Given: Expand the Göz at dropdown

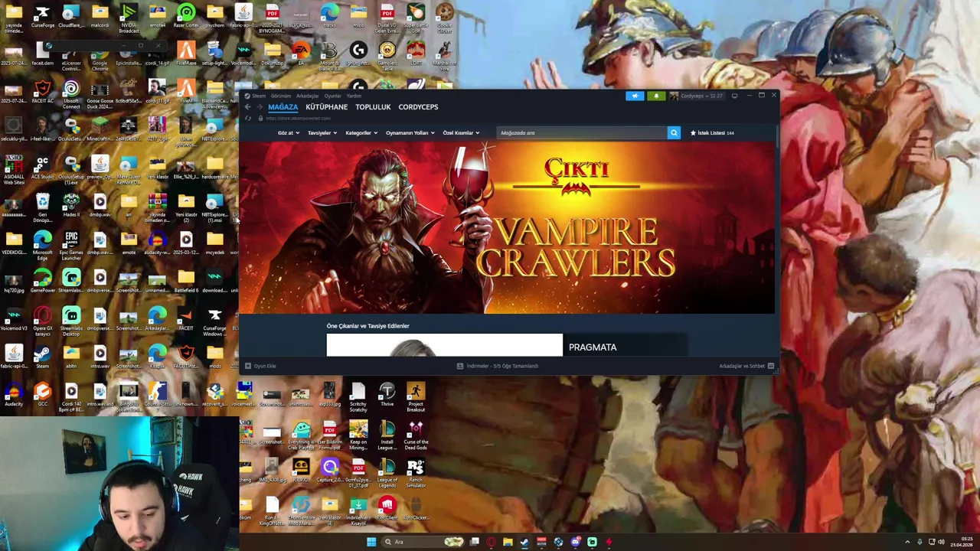Looking at the screenshot, I should [x=287, y=133].
